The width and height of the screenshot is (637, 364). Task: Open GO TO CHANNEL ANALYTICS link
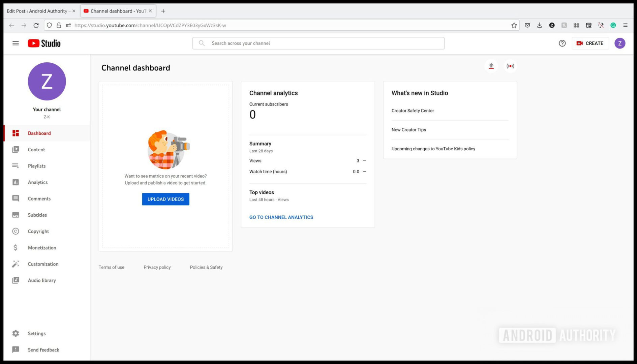(x=281, y=217)
